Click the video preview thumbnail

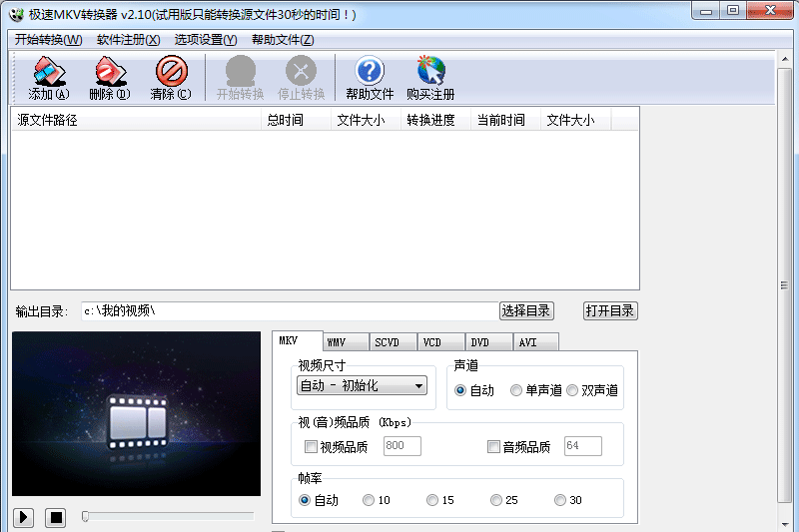pos(136,414)
